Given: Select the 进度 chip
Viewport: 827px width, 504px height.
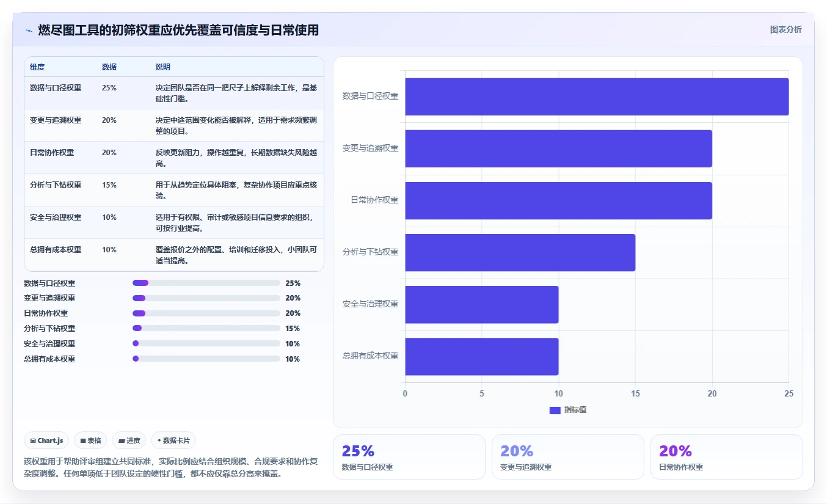Looking at the screenshot, I should tap(129, 440).
